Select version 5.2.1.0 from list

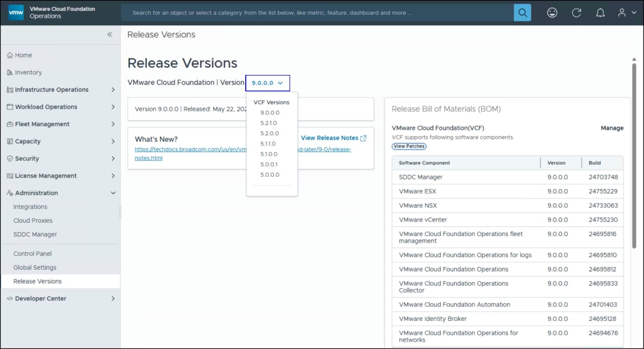[268, 123]
